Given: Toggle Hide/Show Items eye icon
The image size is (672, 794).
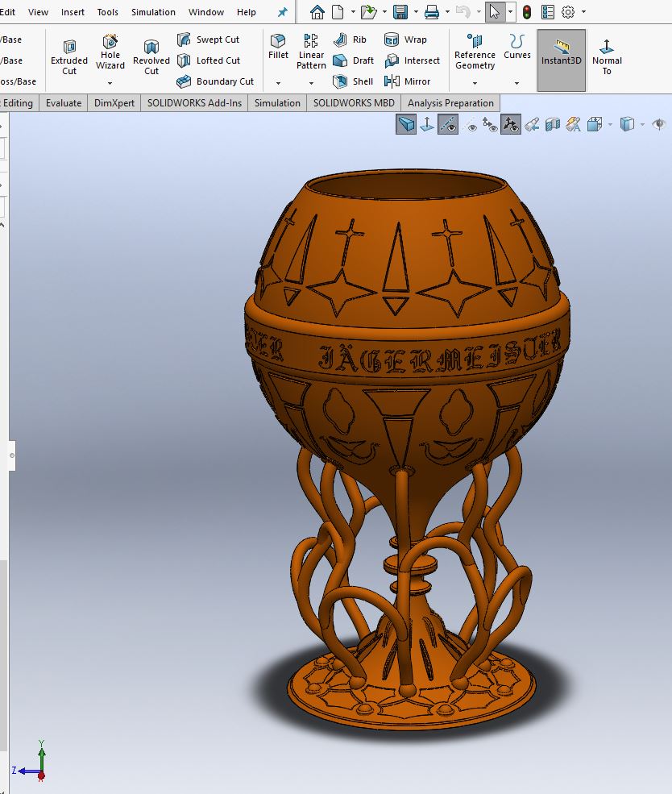Looking at the screenshot, I should click(x=658, y=125).
